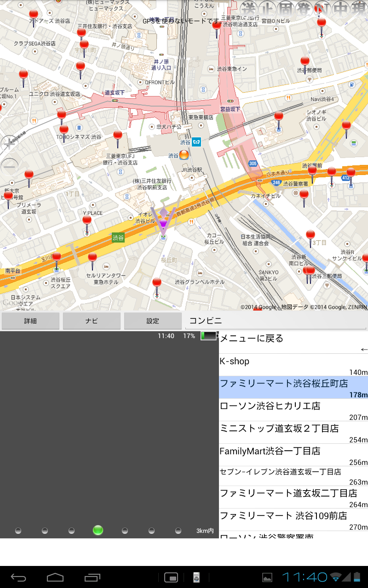
Task: Select the red pin beside 渋谷警察署
Action: 304,198
